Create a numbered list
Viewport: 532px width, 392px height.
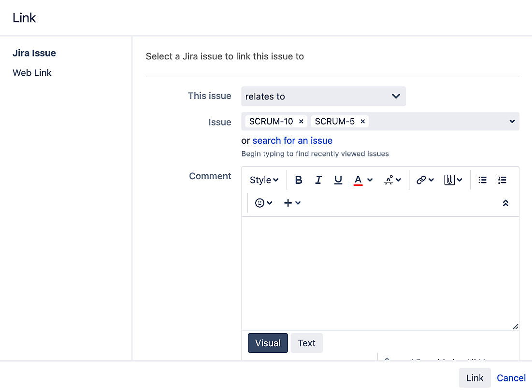[x=502, y=179]
